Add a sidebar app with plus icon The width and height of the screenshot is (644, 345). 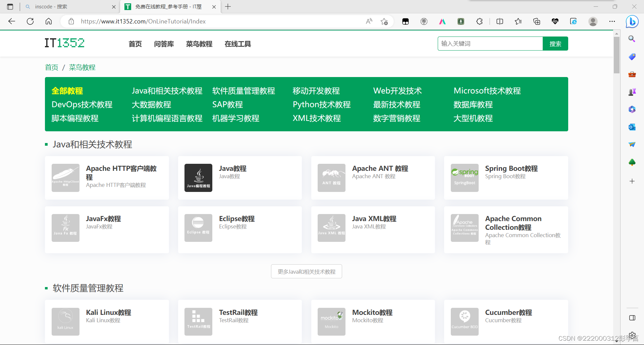click(x=632, y=181)
